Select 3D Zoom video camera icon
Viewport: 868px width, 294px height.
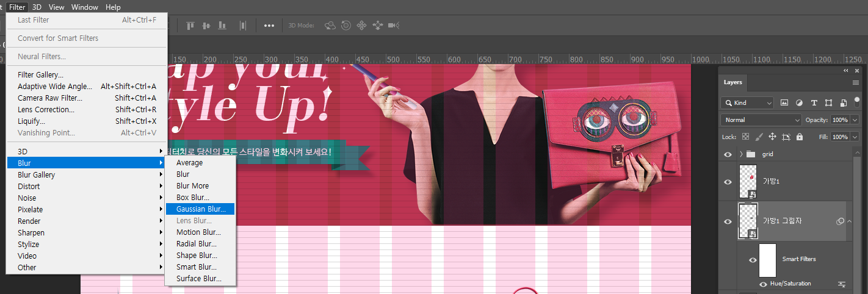(x=394, y=25)
